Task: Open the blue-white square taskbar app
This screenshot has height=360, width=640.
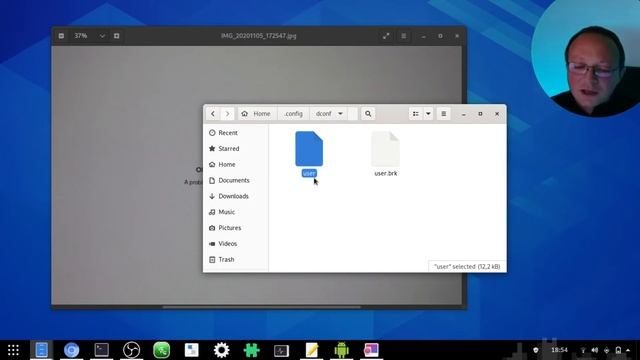Action: coord(191,350)
